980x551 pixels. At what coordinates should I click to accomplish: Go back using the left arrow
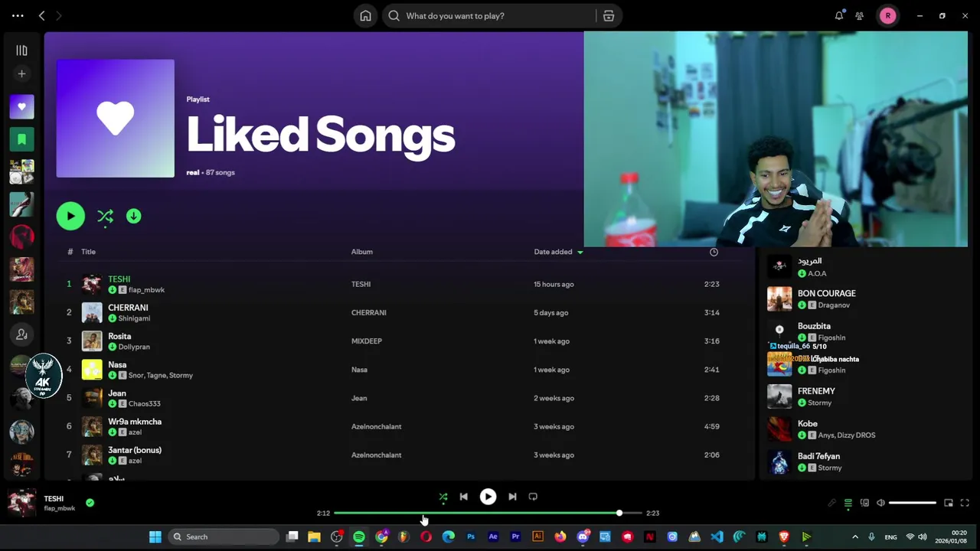pyautogui.click(x=42, y=15)
